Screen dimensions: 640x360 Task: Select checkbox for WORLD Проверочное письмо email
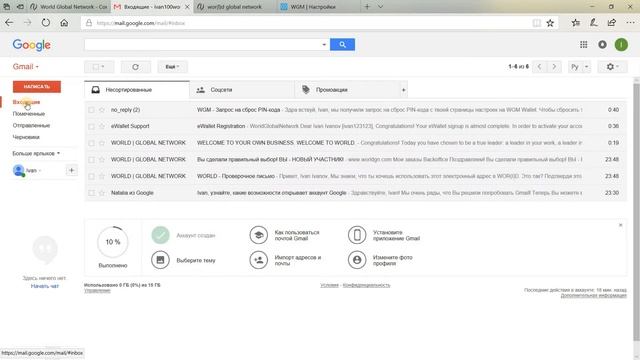pyautogui.click(x=91, y=176)
